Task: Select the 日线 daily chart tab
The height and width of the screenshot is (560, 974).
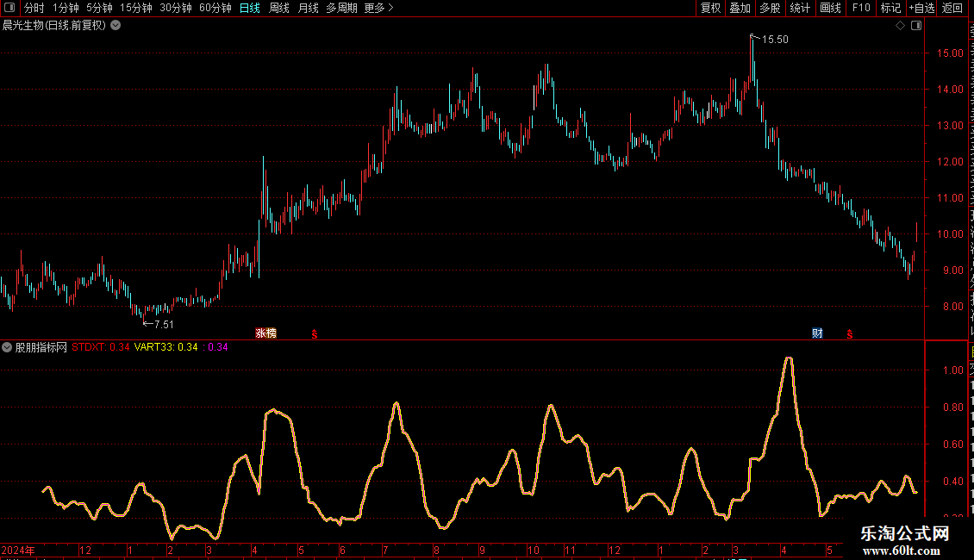Action: click(x=250, y=8)
